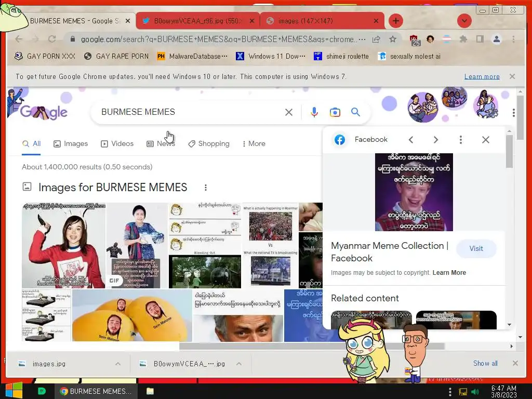Screen dimensions: 532x399
Task: Click the main page vertical scrollbar
Action: pyautogui.click(x=520, y=117)
